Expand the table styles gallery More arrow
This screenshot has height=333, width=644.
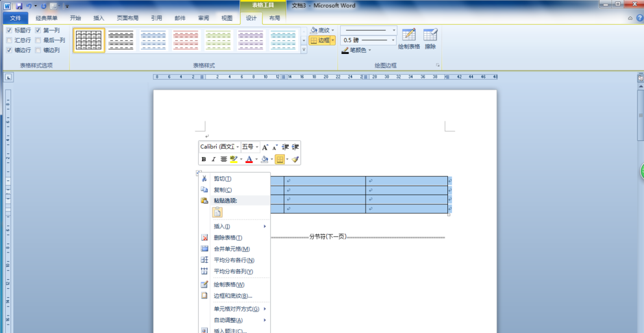[304, 50]
